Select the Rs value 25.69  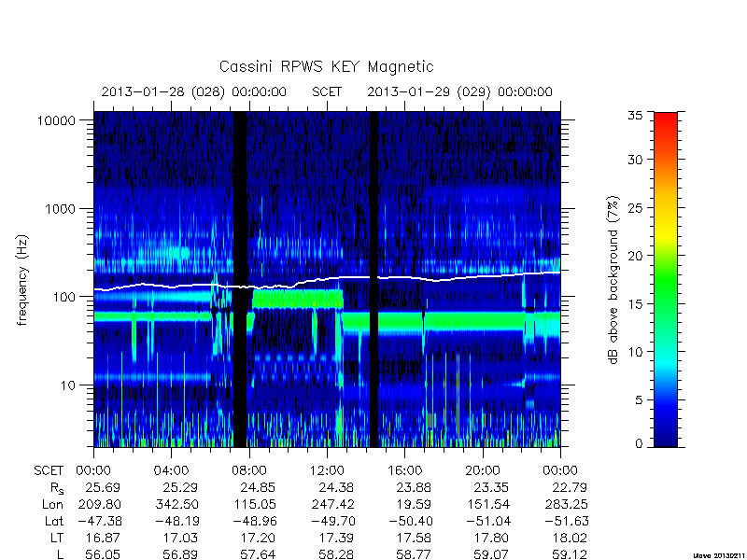pyautogui.click(x=103, y=487)
